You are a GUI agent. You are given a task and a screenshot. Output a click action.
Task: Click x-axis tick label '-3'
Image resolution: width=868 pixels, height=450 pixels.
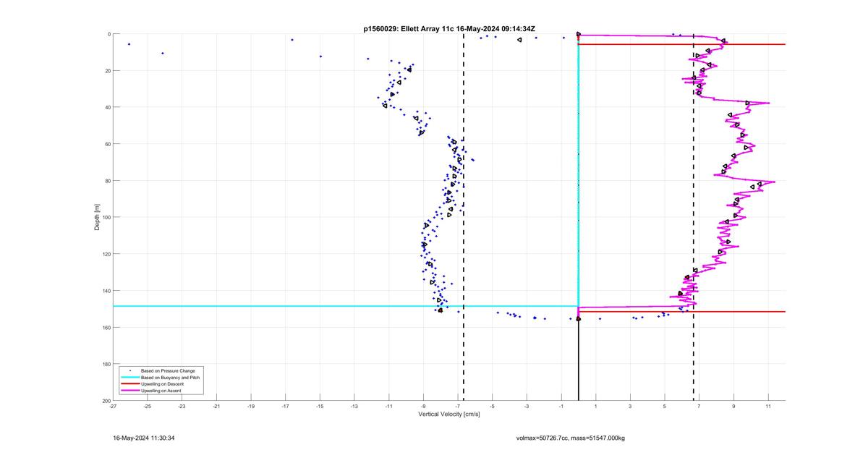[527, 407]
